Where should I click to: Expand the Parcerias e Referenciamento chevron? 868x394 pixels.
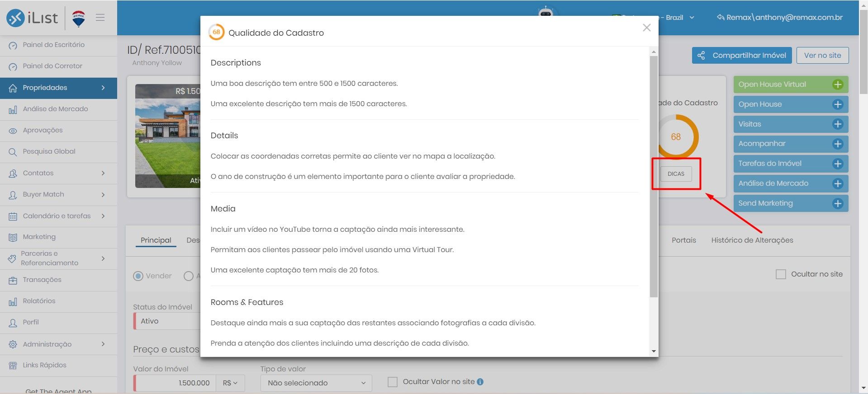pyautogui.click(x=103, y=258)
